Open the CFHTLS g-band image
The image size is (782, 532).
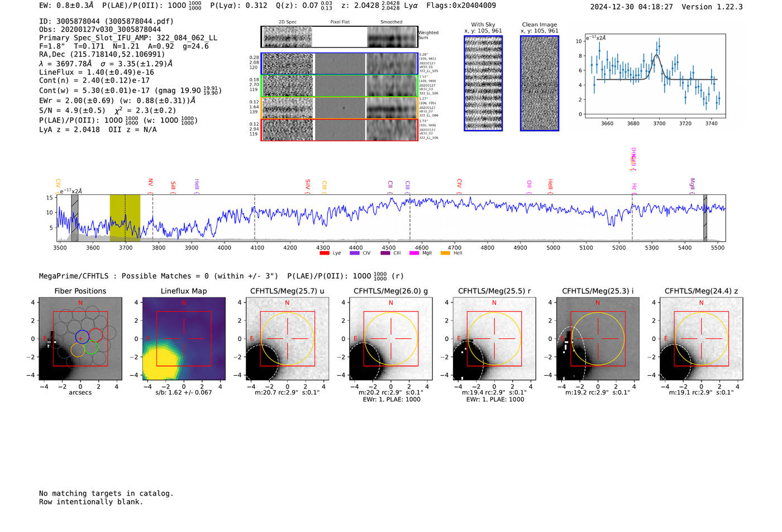pos(391,339)
